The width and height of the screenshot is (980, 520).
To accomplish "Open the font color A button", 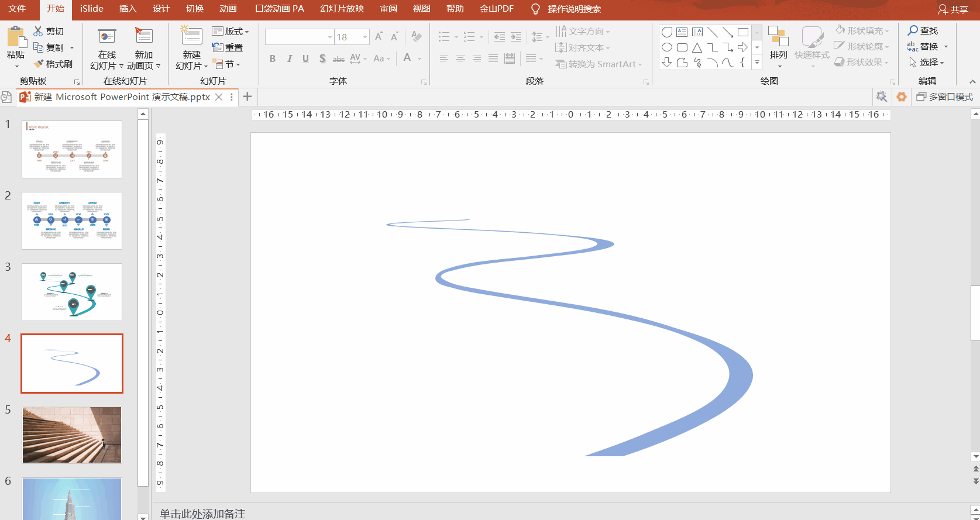I will [407, 58].
